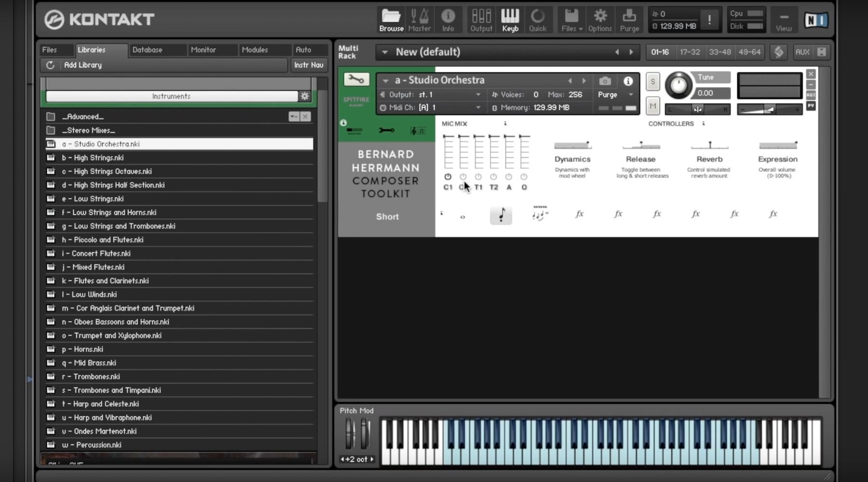Mute the instrument with the M button
The width and height of the screenshot is (868, 482).
652,106
